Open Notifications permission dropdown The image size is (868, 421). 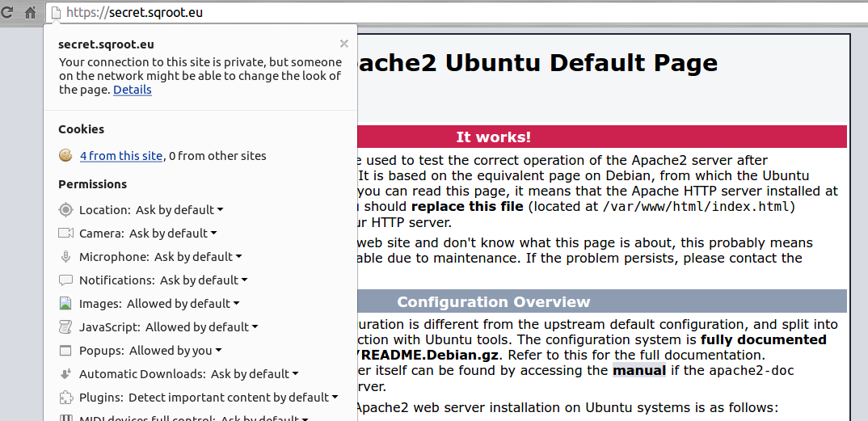204,280
